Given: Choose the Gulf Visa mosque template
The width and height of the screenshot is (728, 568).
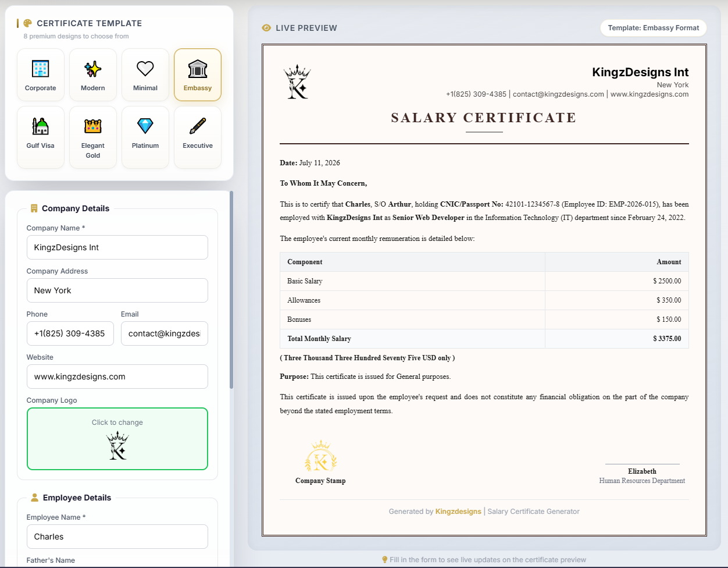Looking at the screenshot, I should point(41,137).
